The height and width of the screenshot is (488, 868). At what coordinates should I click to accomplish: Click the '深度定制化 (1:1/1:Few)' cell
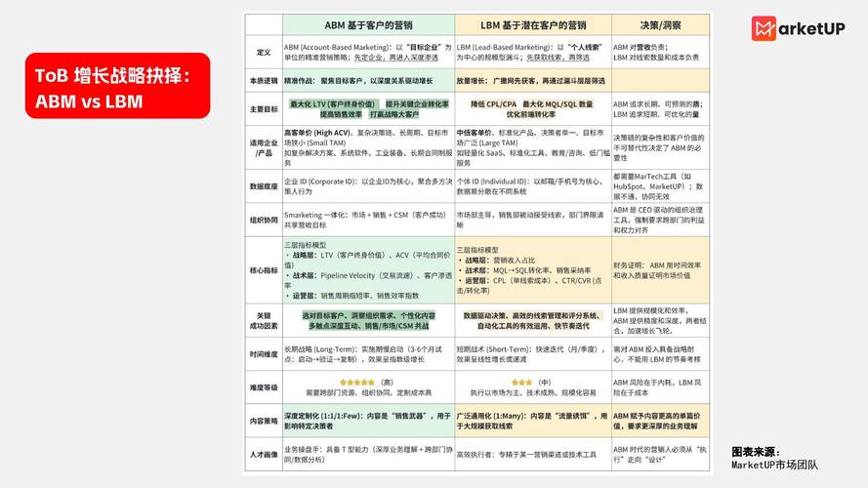(x=369, y=421)
